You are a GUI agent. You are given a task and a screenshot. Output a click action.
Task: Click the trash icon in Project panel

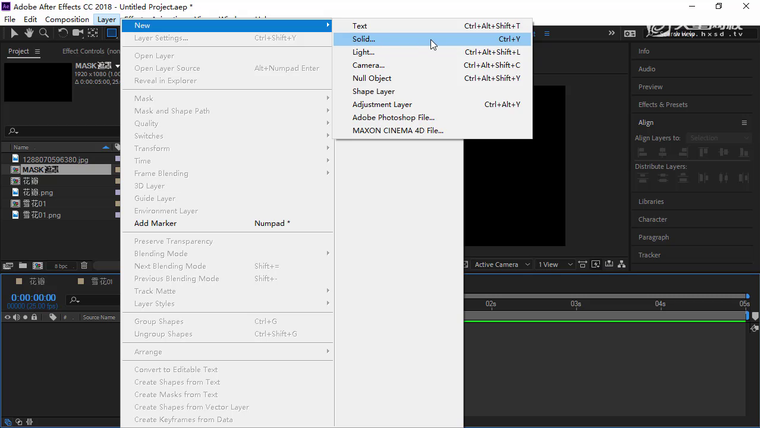84,266
